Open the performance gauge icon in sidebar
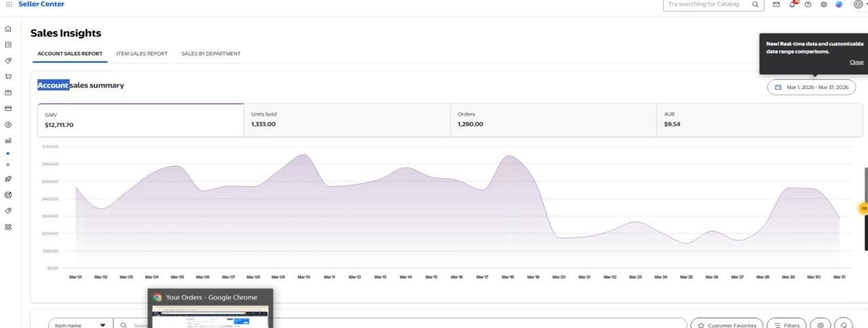The height and width of the screenshot is (328, 868). click(8, 125)
